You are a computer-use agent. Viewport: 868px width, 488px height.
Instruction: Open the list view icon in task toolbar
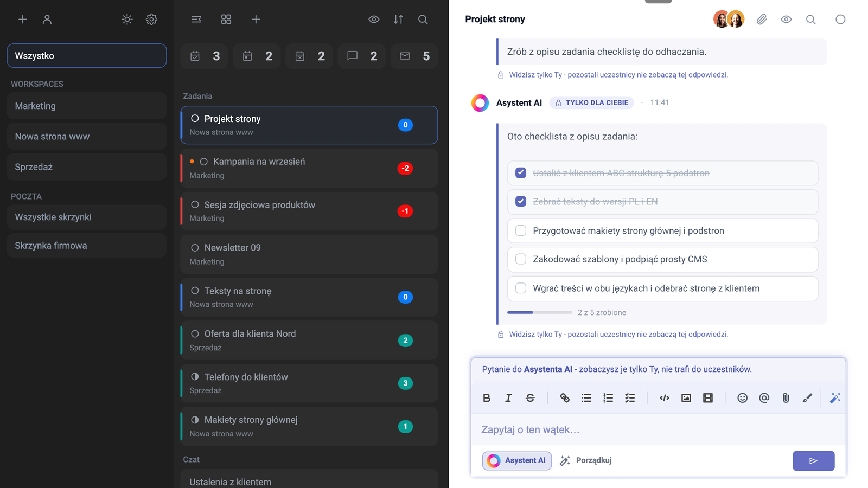pos(196,20)
